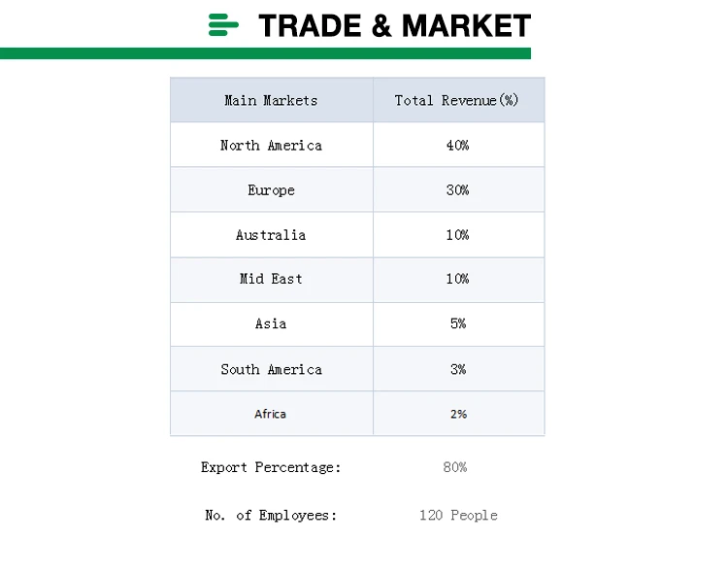Screen dimensions: 728x575
Task: Click the Mid East market cell
Action: coord(271,279)
